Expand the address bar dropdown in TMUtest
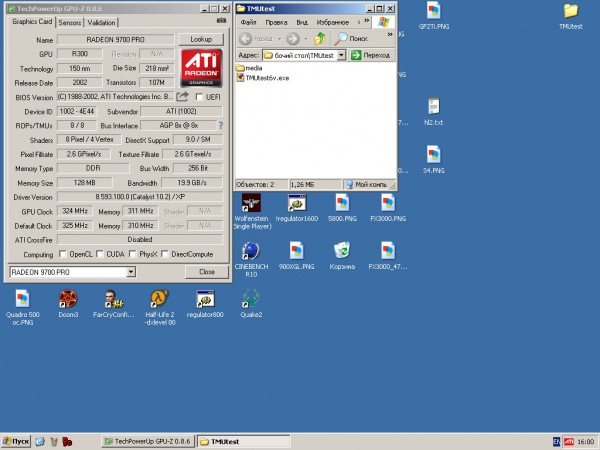 coord(341,55)
